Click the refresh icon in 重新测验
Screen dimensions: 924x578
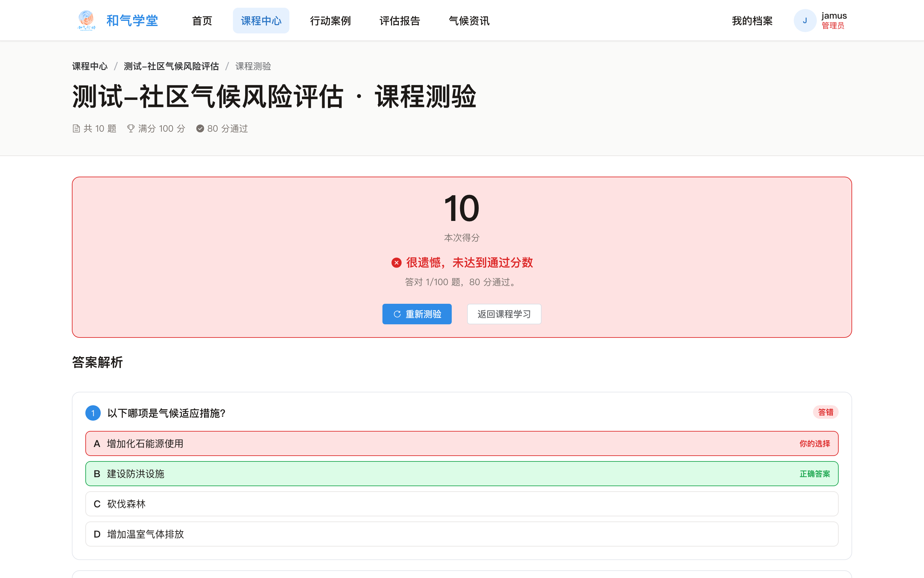click(x=397, y=314)
